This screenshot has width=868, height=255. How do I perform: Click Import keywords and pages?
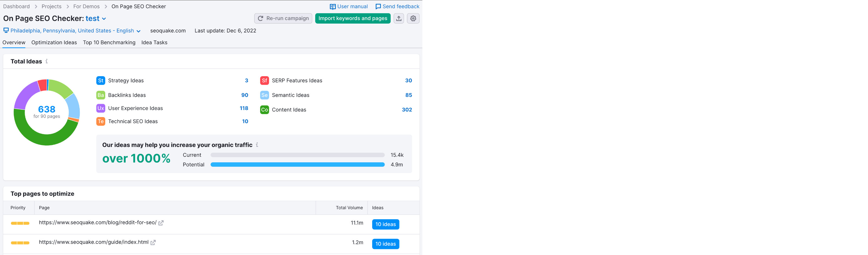352,18
